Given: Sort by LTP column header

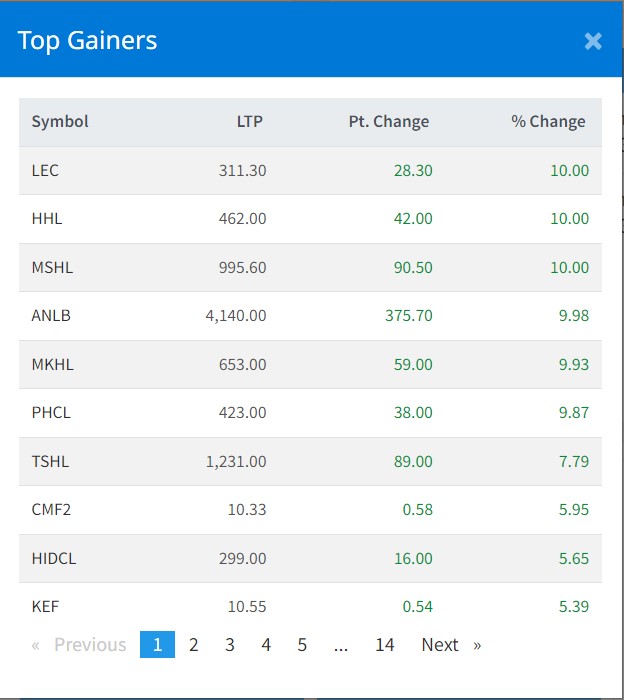Looking at the screenshot, I should point(249,122).
